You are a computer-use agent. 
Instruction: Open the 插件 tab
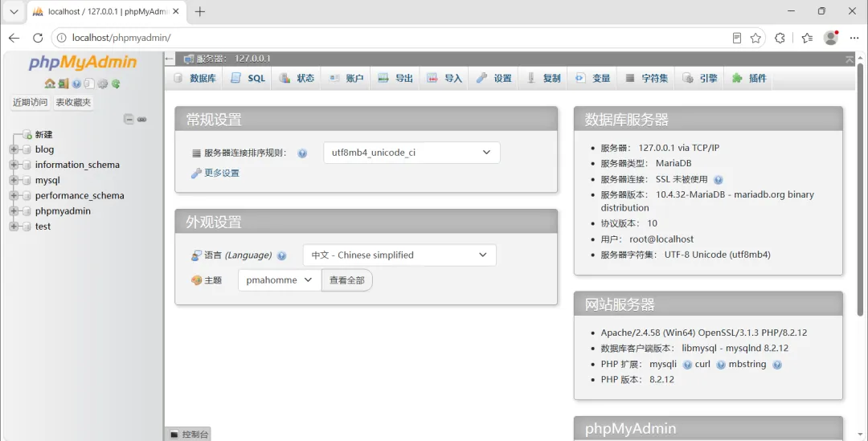749,78
